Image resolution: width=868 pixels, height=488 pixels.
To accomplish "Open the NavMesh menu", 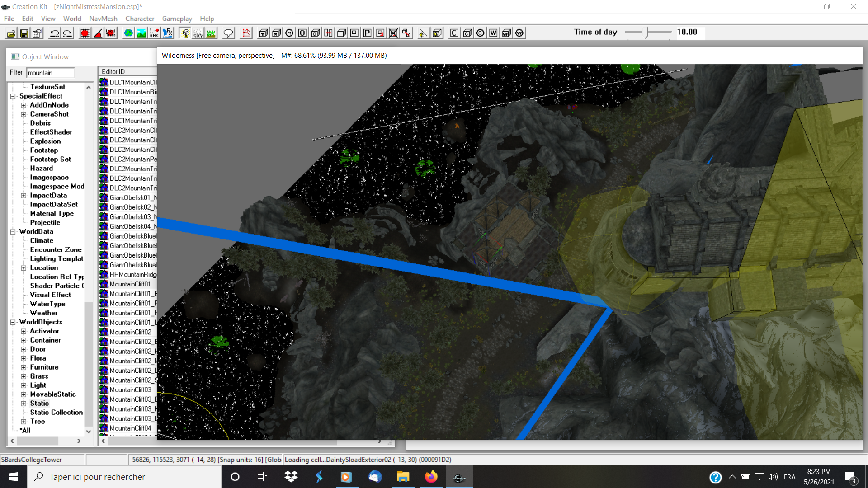I will tap(103, 19).
